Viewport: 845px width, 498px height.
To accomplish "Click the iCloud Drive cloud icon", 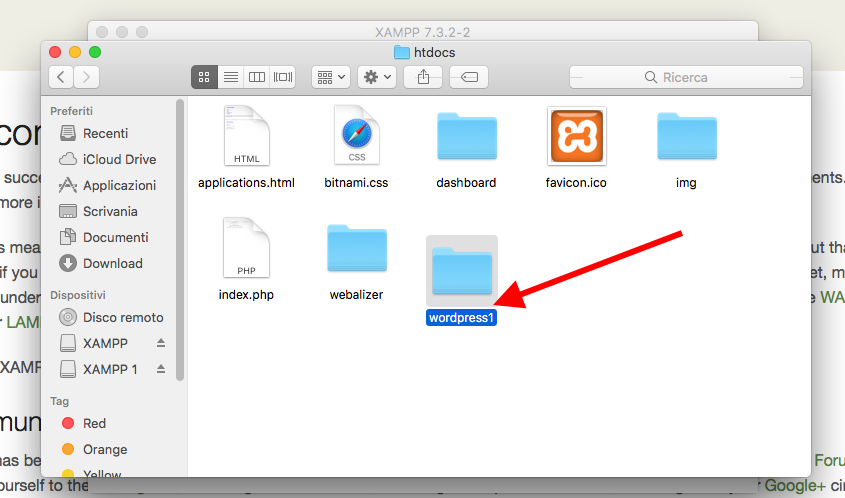I will (x=68, y=159).
